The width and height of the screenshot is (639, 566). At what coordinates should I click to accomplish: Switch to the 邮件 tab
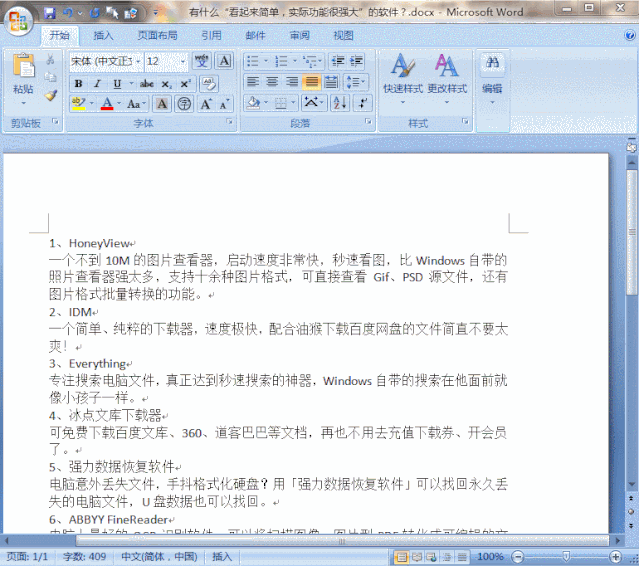[256, 36]
